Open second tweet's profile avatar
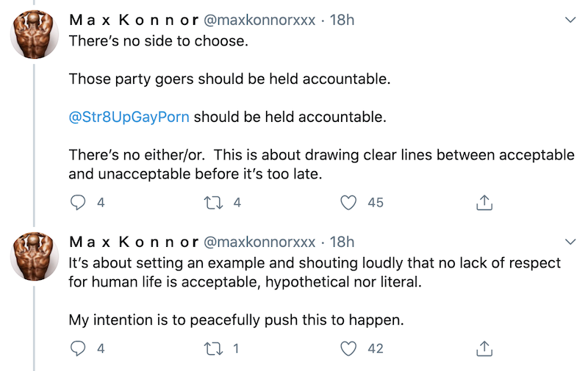The height and width of the screenshot is (371, 588). coord(34,256)
